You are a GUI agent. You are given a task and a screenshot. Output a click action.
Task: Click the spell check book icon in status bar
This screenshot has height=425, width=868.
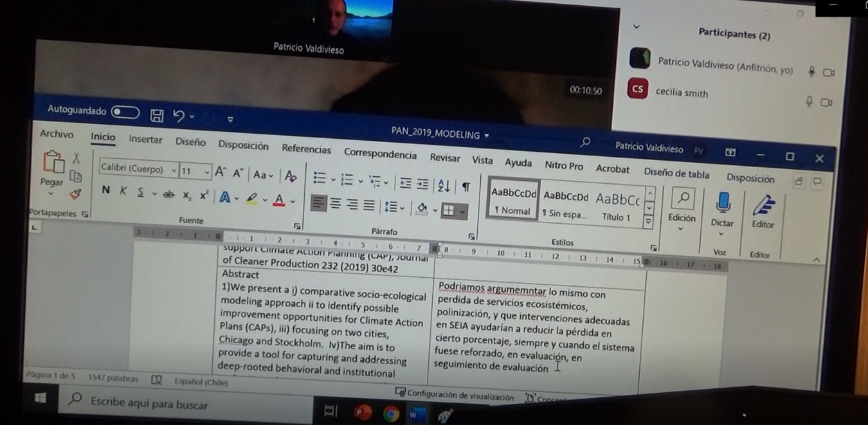click(156, 380)
